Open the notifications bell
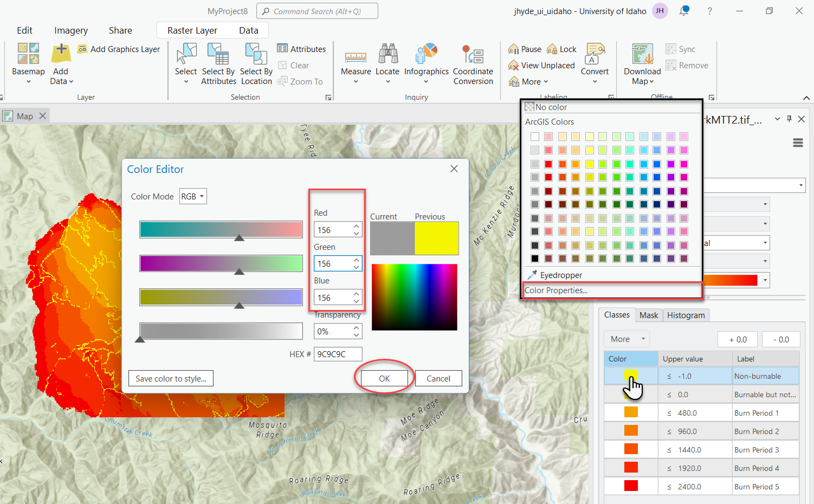The width and height of the screenshot is (814, 504). [x=684, y=11]
